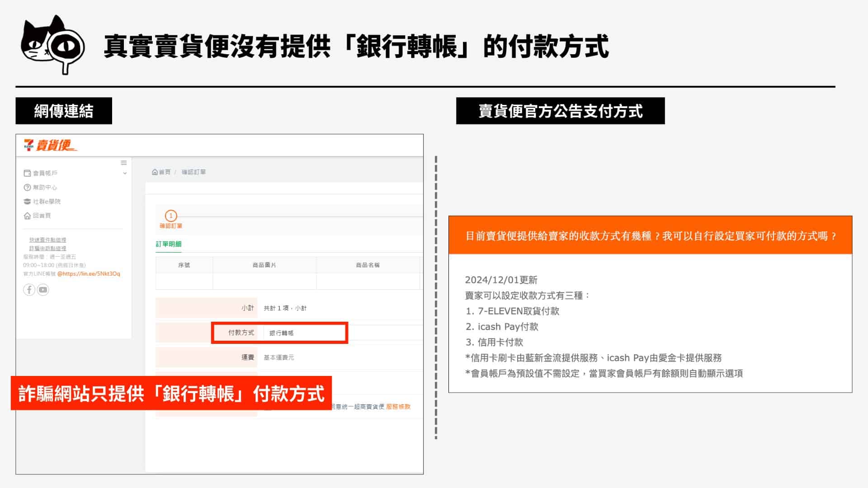Click the 序號 column header

click(184, 265)
